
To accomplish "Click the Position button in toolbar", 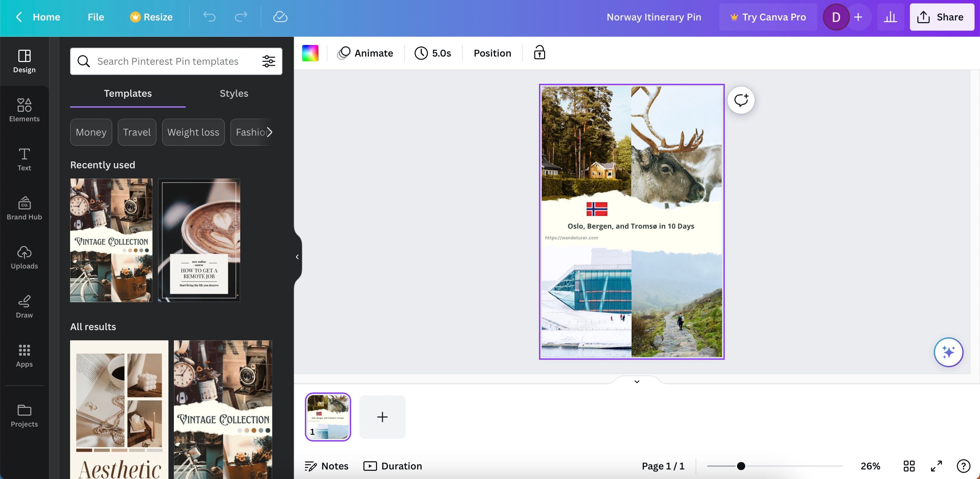I will coord(492,52).
